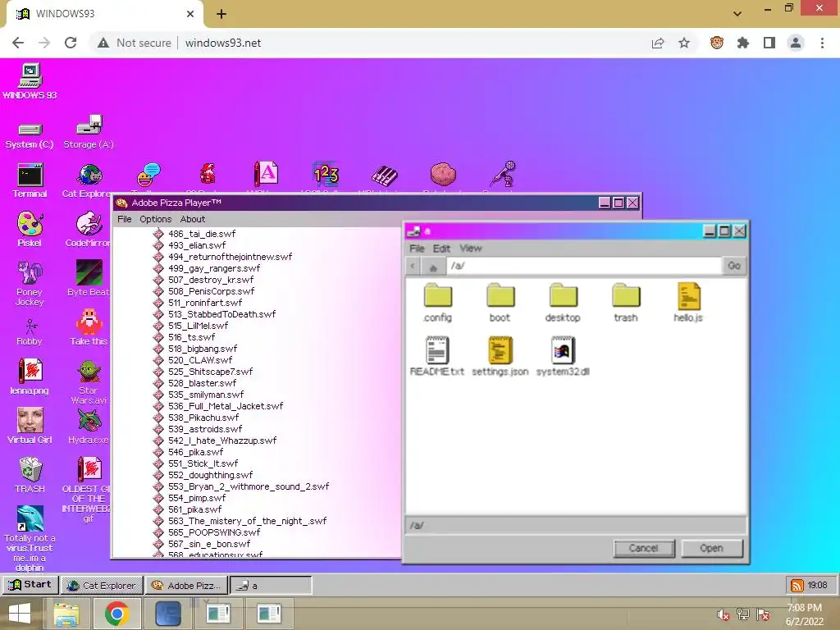The width and height of the screenshot is (840, 630).
Task: Switch to Adobe Pizz... taskbar item
Action: 186,586
